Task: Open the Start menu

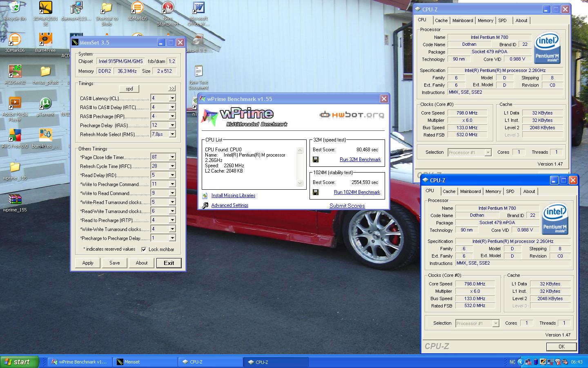Action: point(20,362)
